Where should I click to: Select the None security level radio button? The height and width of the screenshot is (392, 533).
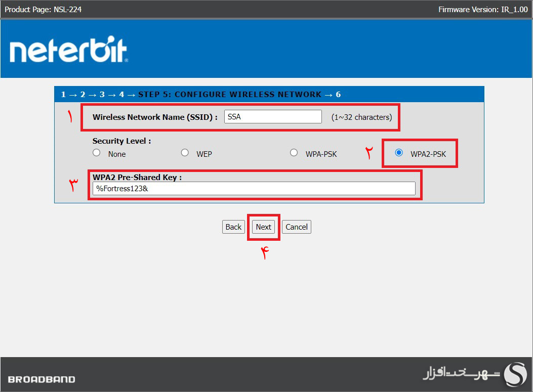[97, 153]
